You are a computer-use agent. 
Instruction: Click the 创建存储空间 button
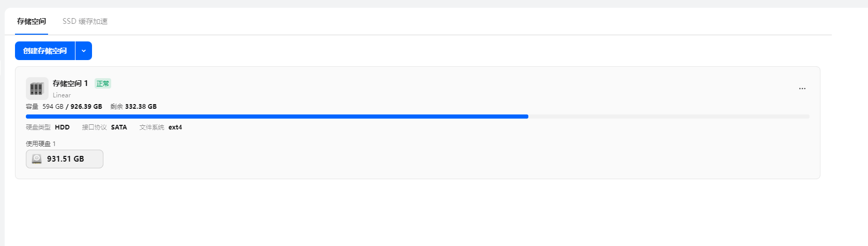pos(45,51)
